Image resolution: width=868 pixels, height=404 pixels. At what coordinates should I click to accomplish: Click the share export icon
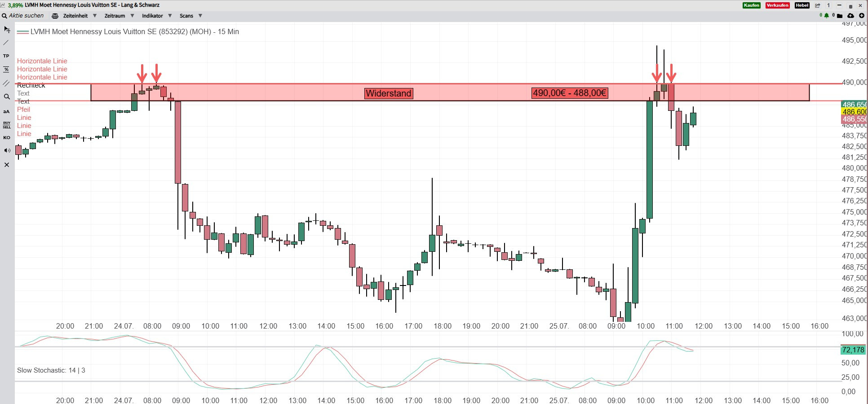pos(818,5)
